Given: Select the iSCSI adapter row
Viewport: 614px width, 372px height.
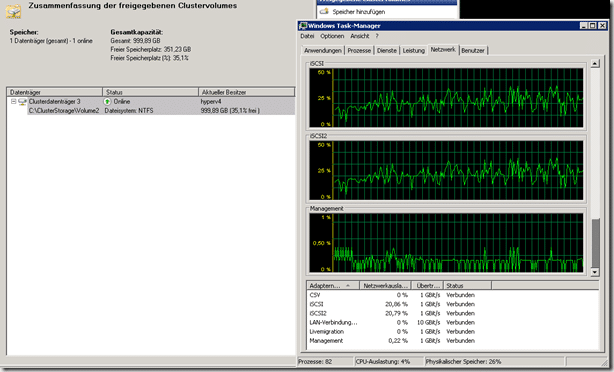Looking at the screenshot, I should coord(452,304).
